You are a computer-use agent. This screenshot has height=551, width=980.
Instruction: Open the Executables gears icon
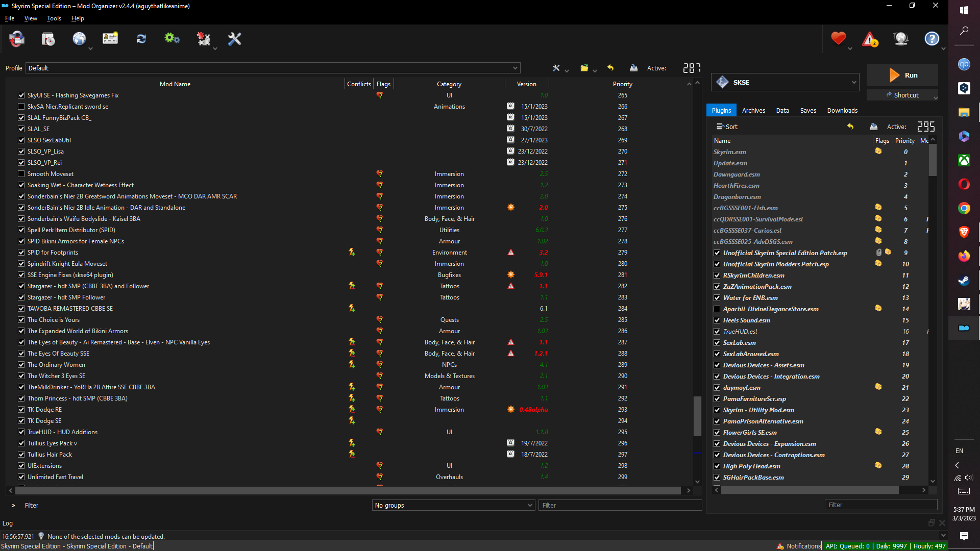click(172, 39)
